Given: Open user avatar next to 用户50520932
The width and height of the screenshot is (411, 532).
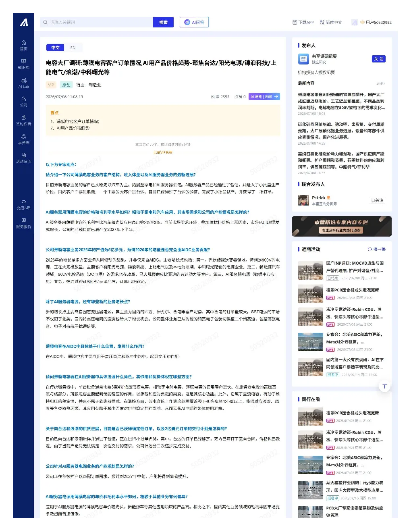Looking at the screenshot, I should [354, 22].
